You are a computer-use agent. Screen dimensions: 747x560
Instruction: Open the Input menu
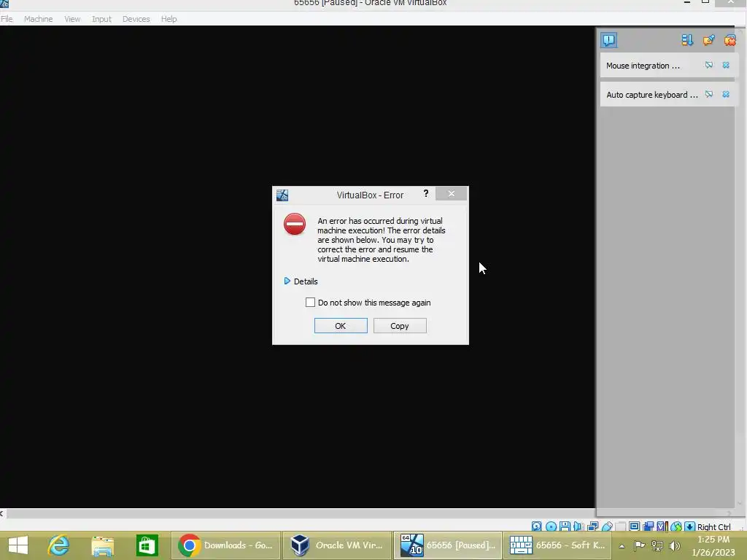point(101,19)
